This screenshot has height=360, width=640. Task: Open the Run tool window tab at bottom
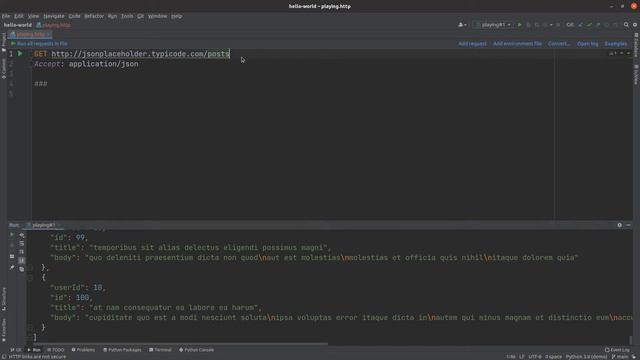tap(34, 350)
